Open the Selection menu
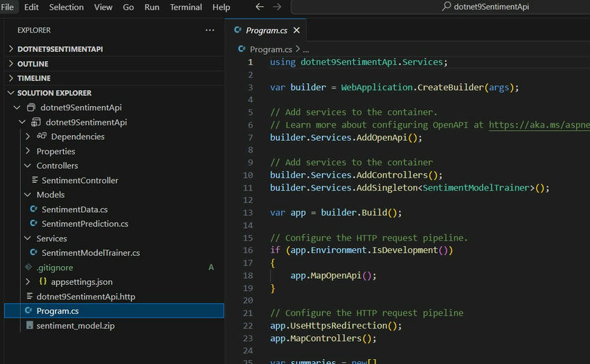The image size is (590, 364). (66, 7)
